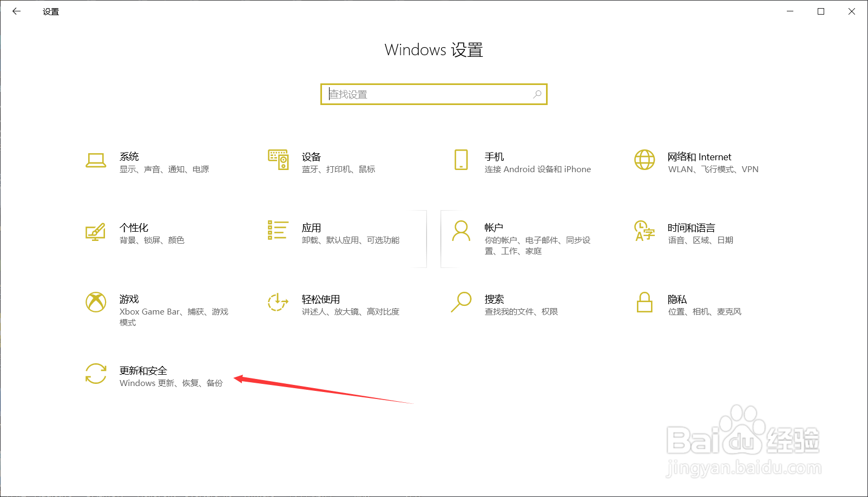Open the 帐户 settings heading
This screenshot has width=868, height=497.
494,227
